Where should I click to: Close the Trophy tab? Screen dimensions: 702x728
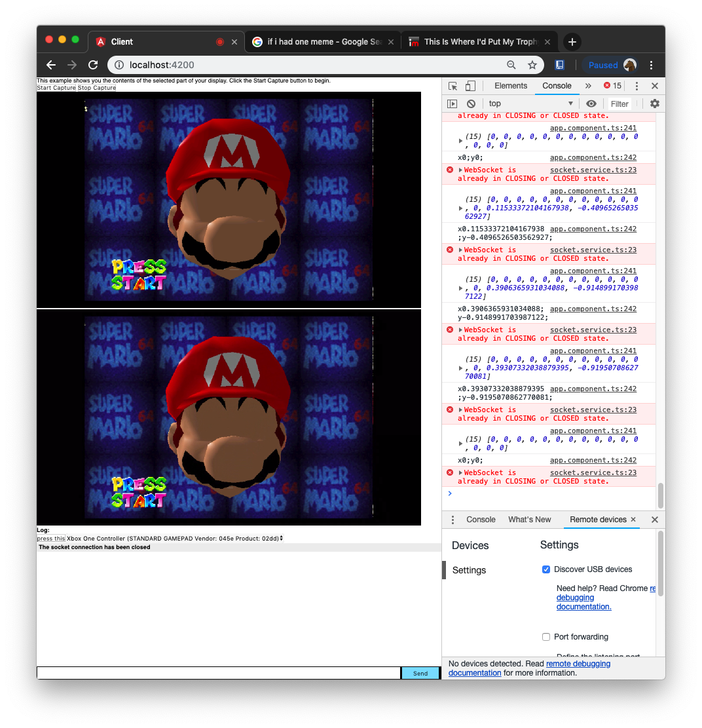click(x=547, y=42)
